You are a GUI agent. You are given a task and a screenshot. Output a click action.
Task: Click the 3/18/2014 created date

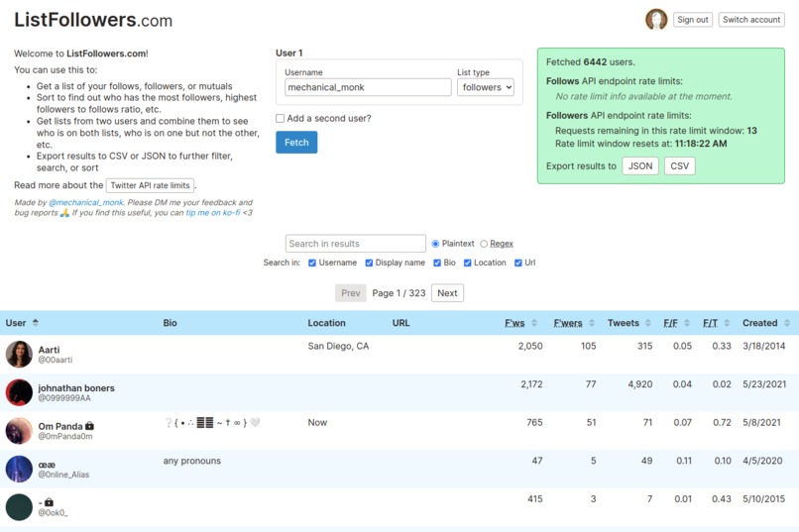pos(764,346)
